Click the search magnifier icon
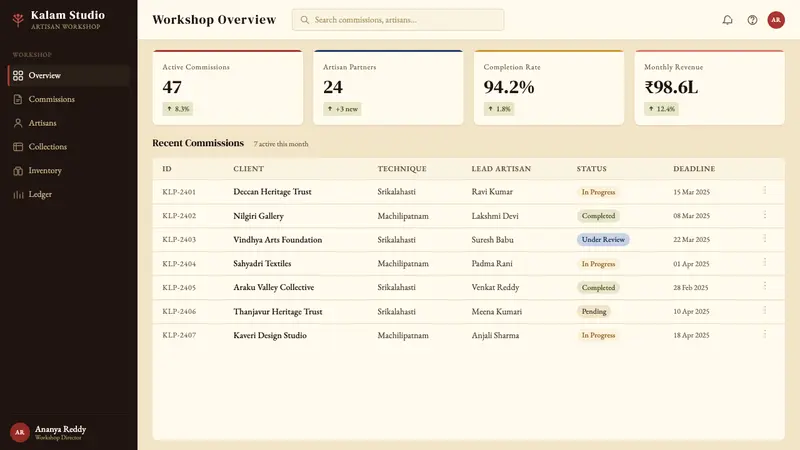 pos(305,20)
